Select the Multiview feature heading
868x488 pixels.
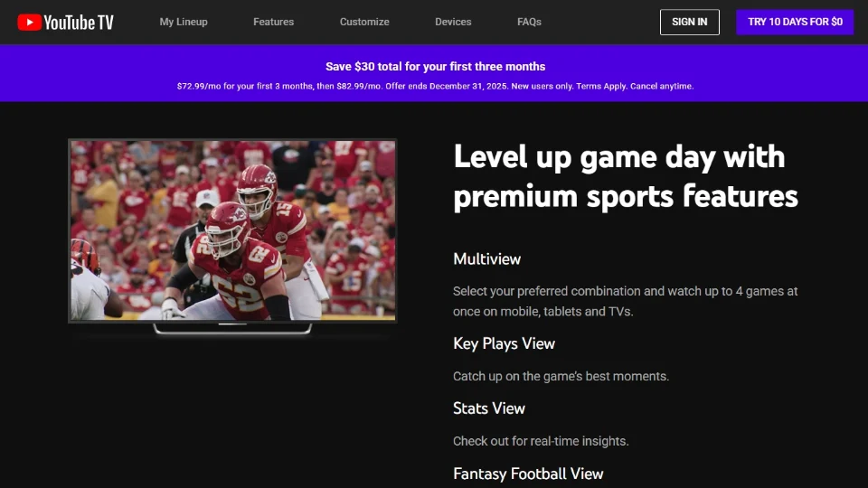point(486,259)
